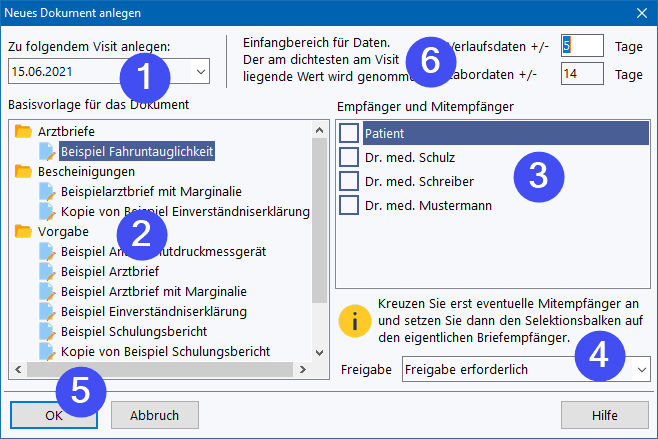The width and height of the screenshot is (658, 439).
Task: Click the Arztbriefe folder icon
Action: [x=24, y=132]
